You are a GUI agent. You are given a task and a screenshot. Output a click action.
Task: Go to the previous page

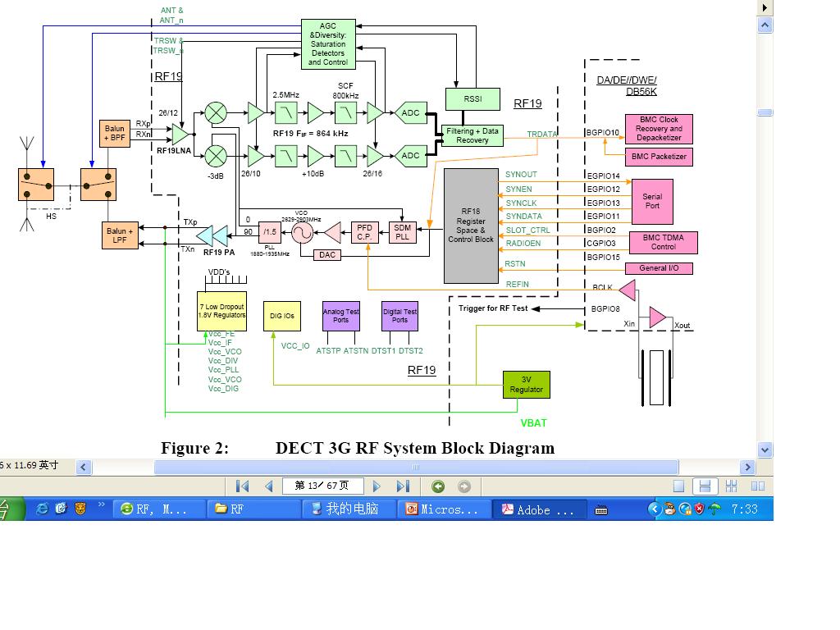click(x=269, y=486)
